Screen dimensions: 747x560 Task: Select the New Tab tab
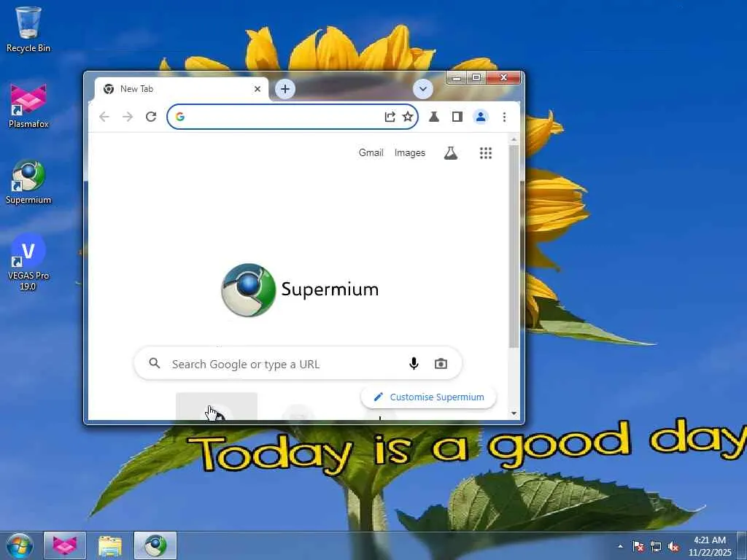(181, 89)
